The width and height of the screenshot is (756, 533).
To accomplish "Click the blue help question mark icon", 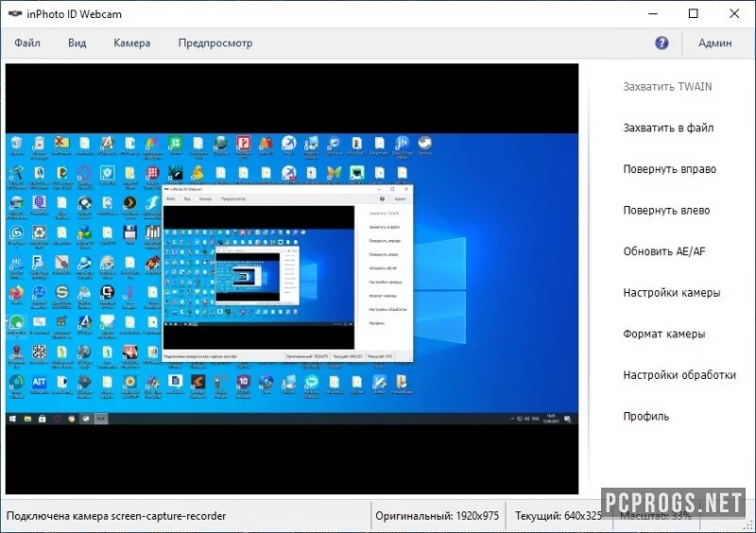I will 661,43.
